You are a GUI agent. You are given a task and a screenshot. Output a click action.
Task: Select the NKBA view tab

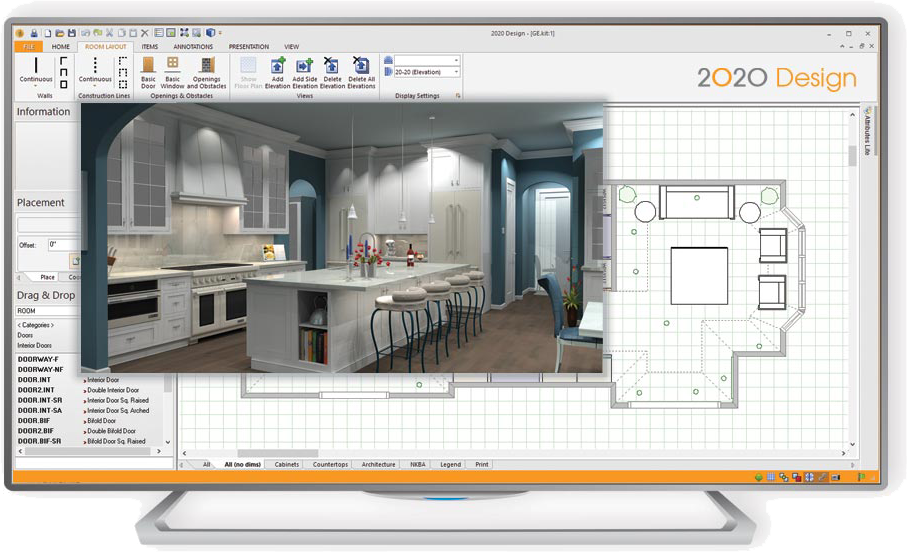click(x=418, y=465)
